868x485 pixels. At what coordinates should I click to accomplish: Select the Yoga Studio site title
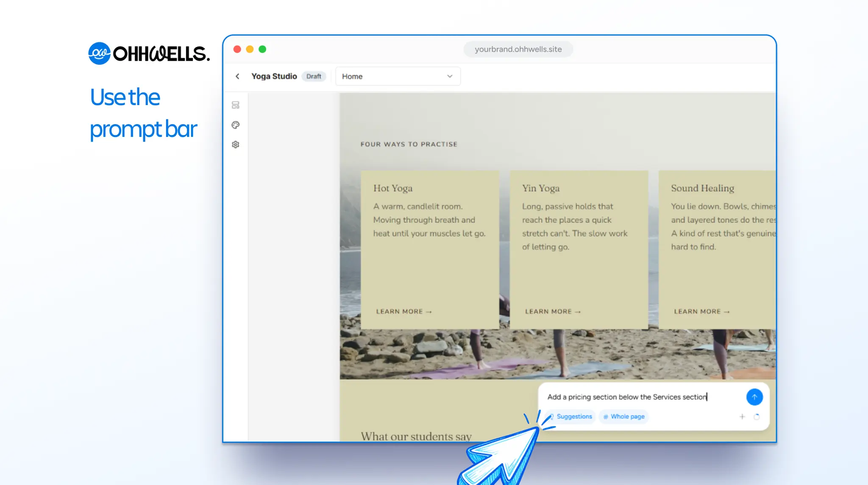(x=274, y=76)
